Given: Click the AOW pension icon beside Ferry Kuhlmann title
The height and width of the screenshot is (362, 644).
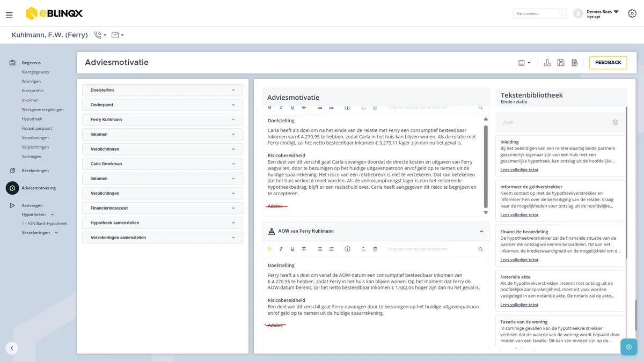Looking at the screenshot, I should (271, 231).
